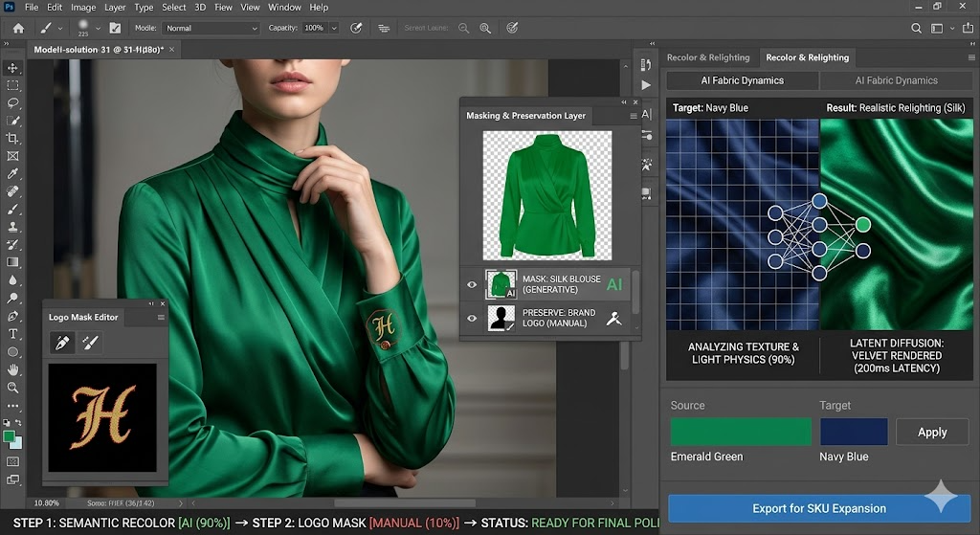This screenshot has height=535, width=980.
Task: Select the left AI Fabric Dynamics button
Action: tap(742, 80)
